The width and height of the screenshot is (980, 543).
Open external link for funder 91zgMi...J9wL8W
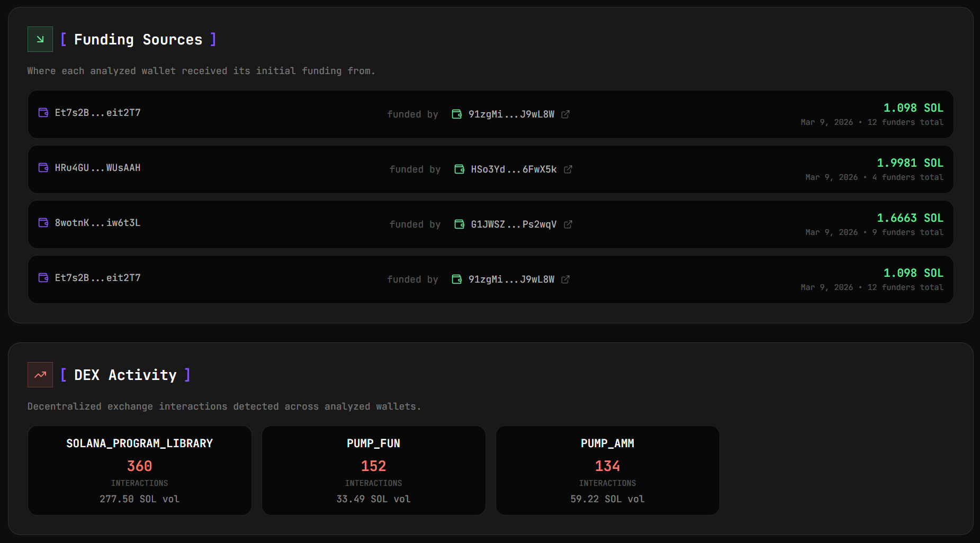coord(566,114)
